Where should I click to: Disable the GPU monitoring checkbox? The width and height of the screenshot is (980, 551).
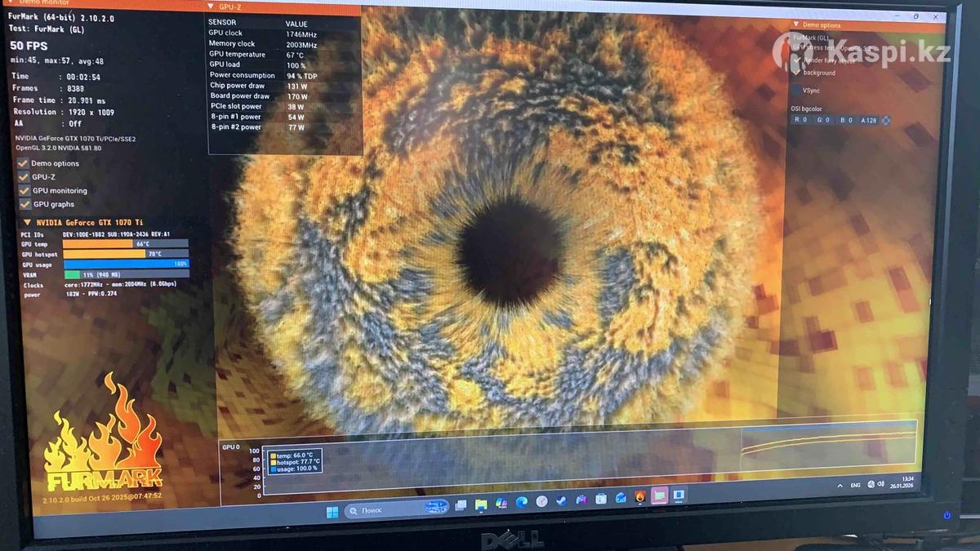[x=24, y=190]
